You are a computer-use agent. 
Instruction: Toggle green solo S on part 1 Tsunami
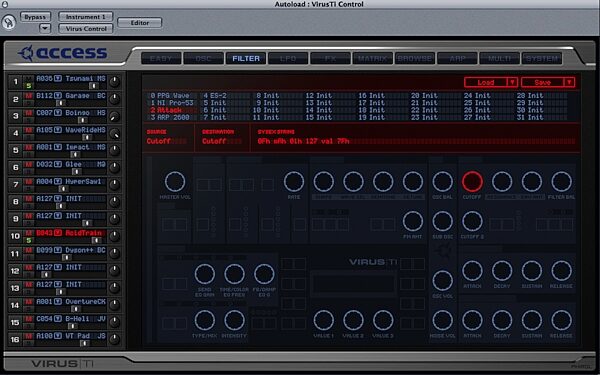pyautogui.click(x=29, y=86)
